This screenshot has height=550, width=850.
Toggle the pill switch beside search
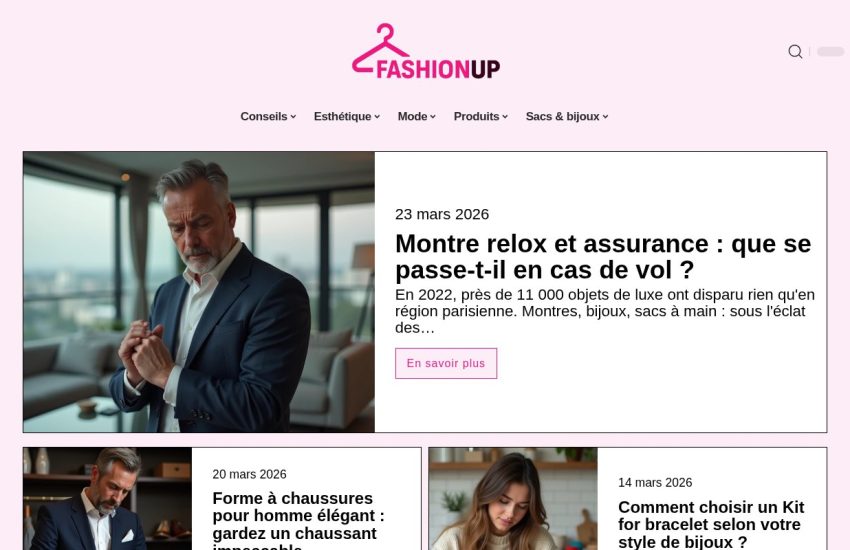(x=830, y=51)
